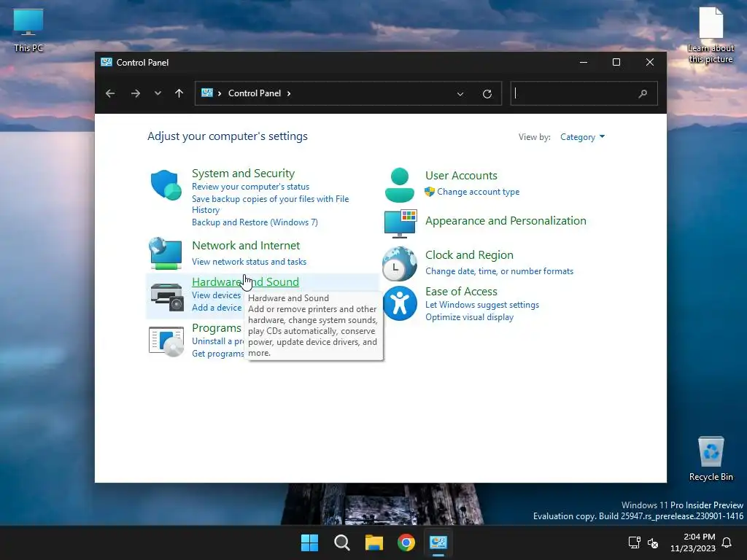Screen dimensions: 747x560
Task: Open the Recycle Bin desktop icon
Action: [x=711, y=459]
